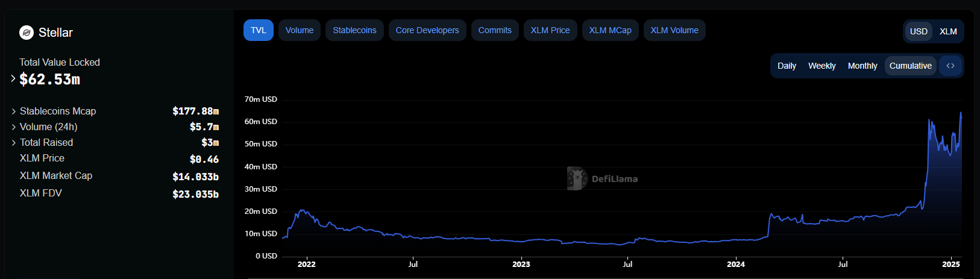980x279 pixels.
Task: Click the chart peak near 2025
Action: (961, 113)
